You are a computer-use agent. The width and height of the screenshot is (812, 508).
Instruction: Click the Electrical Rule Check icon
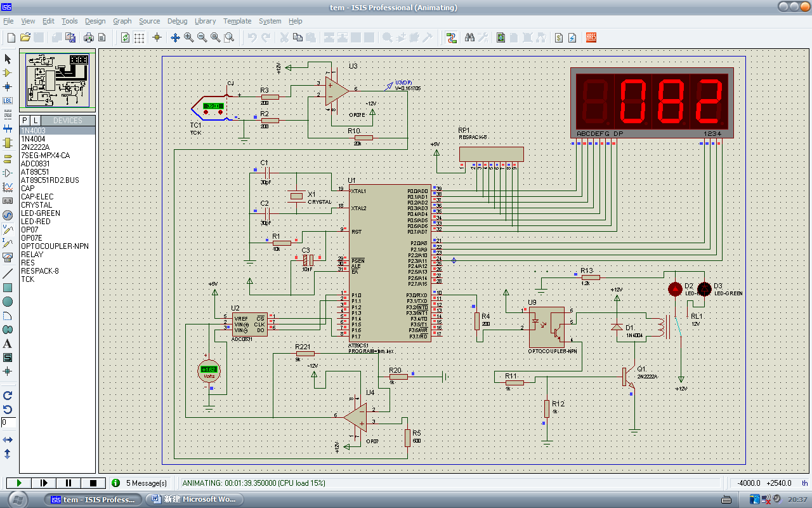pos(572,37)
